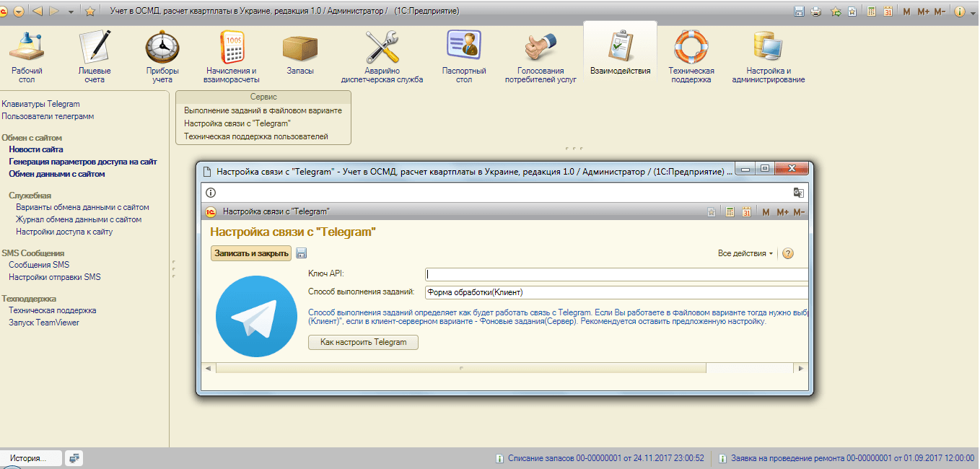Click the translate icon in dialog's top bar
980x469 pixels.
[x=798, y=193]
